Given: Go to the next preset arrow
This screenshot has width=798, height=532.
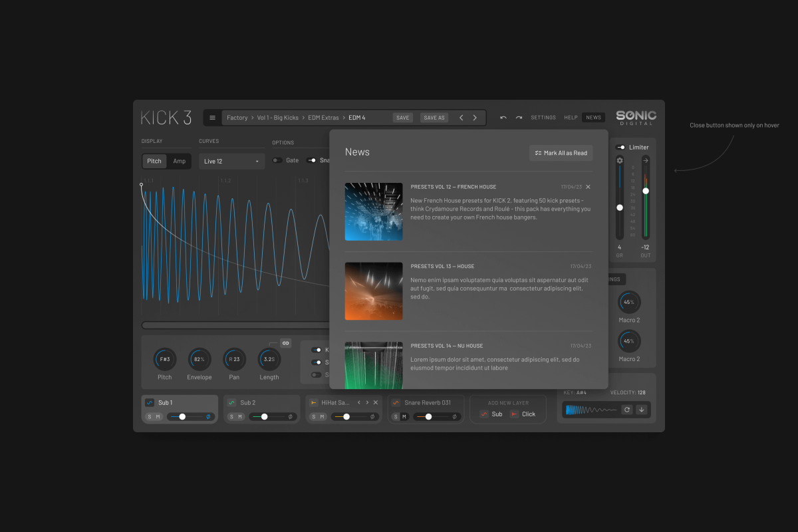Looking at the screenshot, I should click(475, 118).
